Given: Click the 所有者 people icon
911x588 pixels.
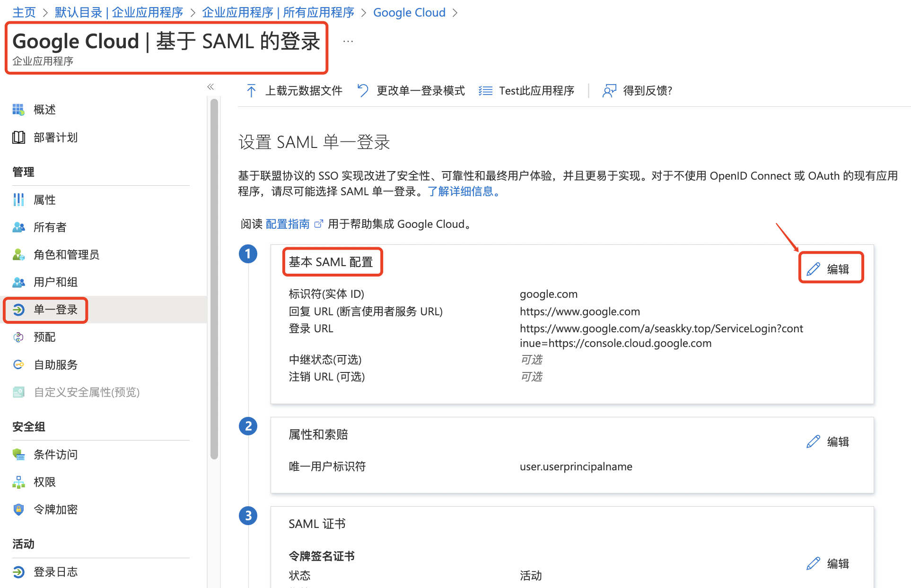Looking at the screenshot, I should (18, 227).
